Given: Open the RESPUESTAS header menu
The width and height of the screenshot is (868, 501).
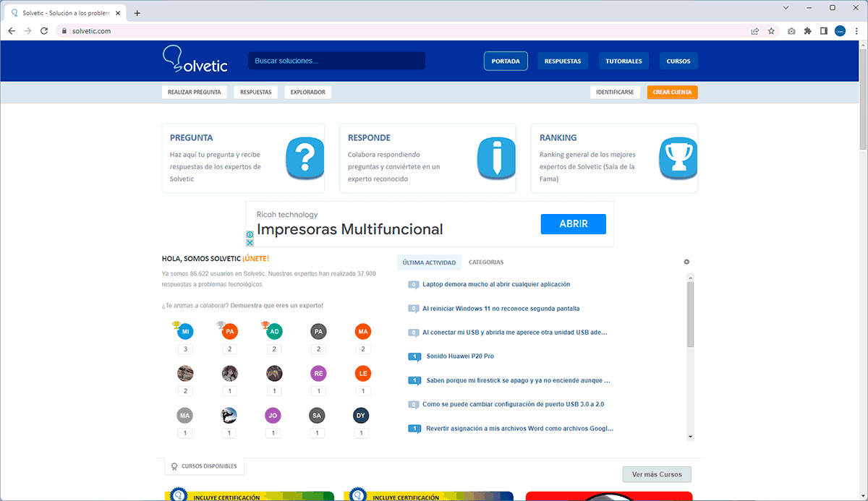Looking at the screenshot, I should coord(563,61).
